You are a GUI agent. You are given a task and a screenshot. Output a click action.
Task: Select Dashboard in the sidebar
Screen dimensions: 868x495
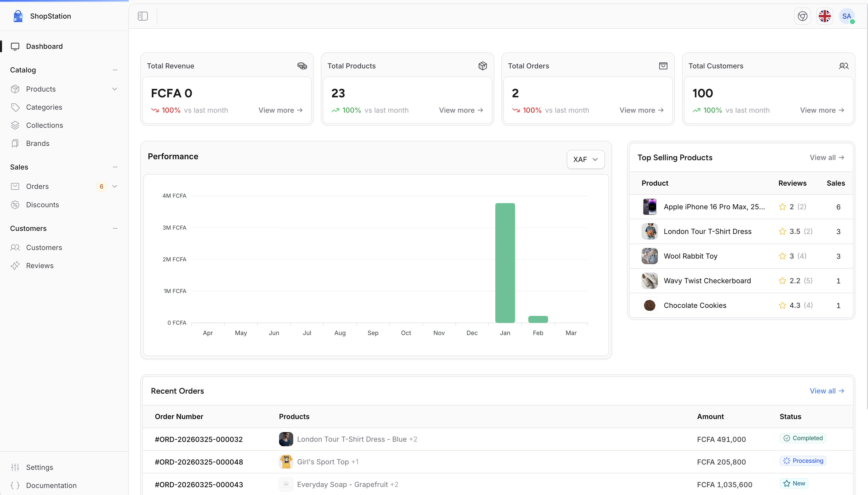[x=44, y=46]
